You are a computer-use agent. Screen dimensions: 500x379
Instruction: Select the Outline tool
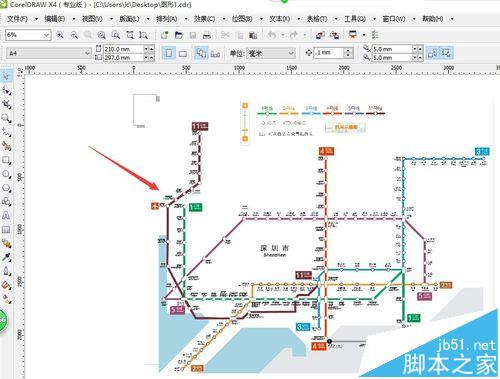[6, 271]
